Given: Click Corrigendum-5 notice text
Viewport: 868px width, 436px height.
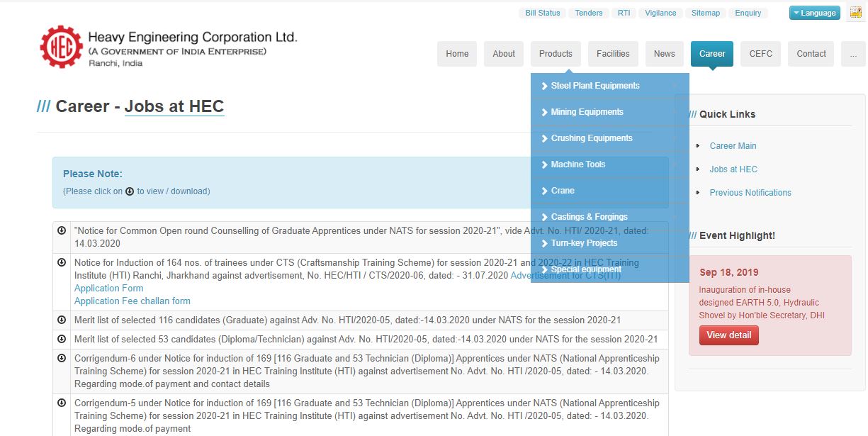Looking at the screenshot, I should (367, 416).
